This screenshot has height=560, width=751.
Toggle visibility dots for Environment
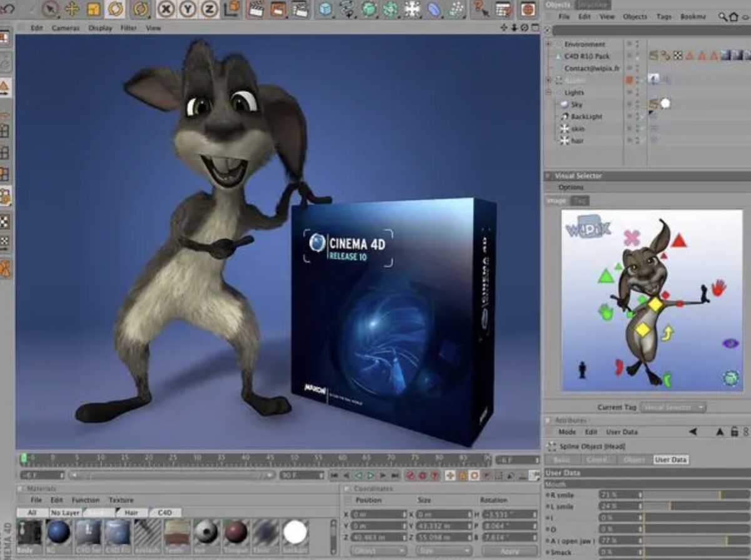click(x=637, y=44)
